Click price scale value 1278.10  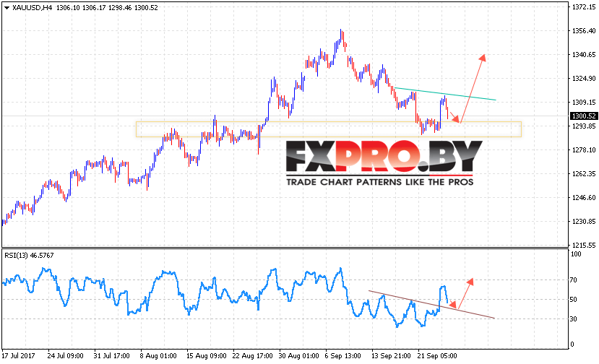(x=584, y=149)
